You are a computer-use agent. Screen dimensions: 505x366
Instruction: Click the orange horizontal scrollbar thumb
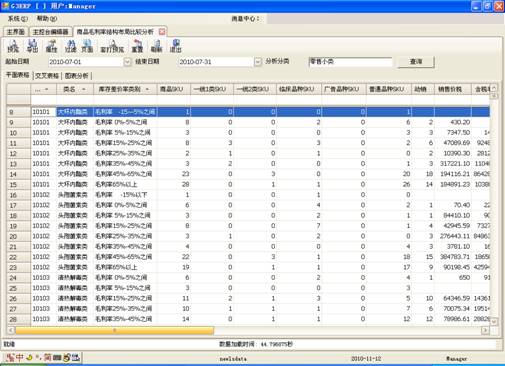coord(114,330)
